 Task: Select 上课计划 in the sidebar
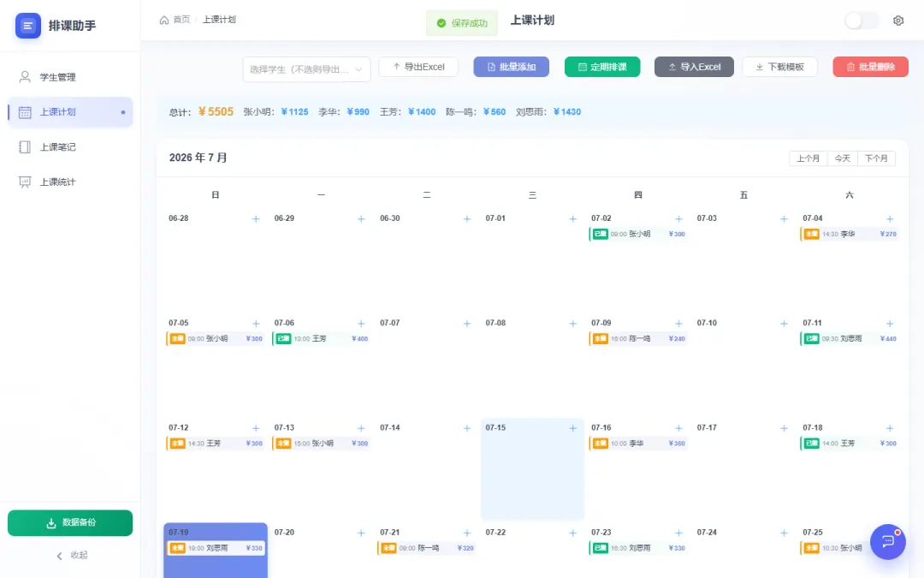pyautogui.click(x=70, y=112)
